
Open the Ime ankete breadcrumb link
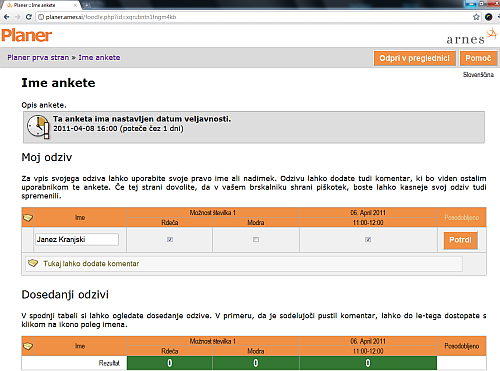pyautogui.click(x=99, y=58)
